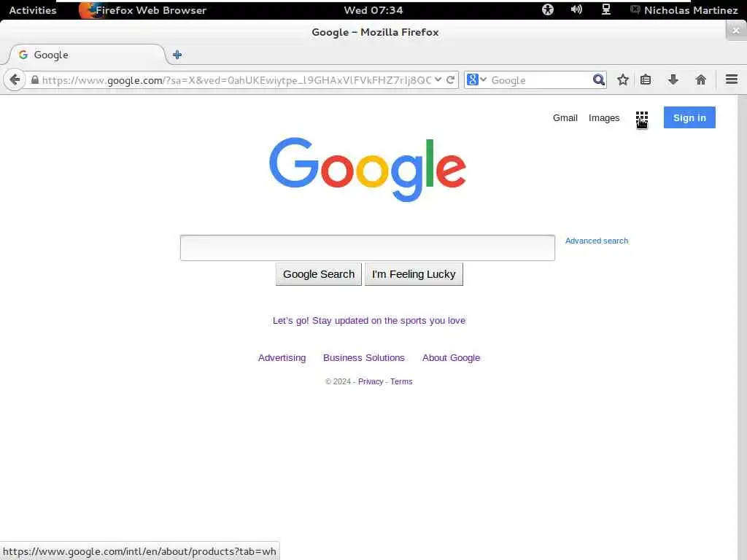Close the Firefox window
747x560 pixels.
click(x=736, y=31)
